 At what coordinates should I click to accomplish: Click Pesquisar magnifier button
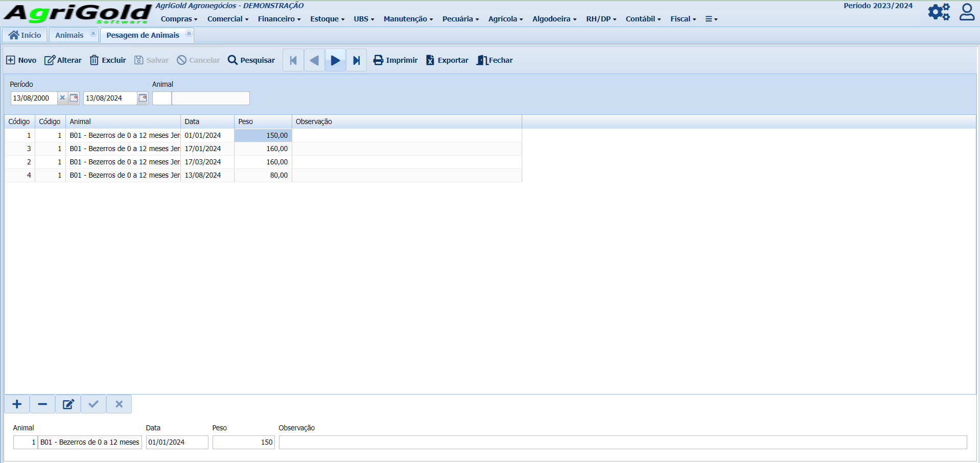251,60
